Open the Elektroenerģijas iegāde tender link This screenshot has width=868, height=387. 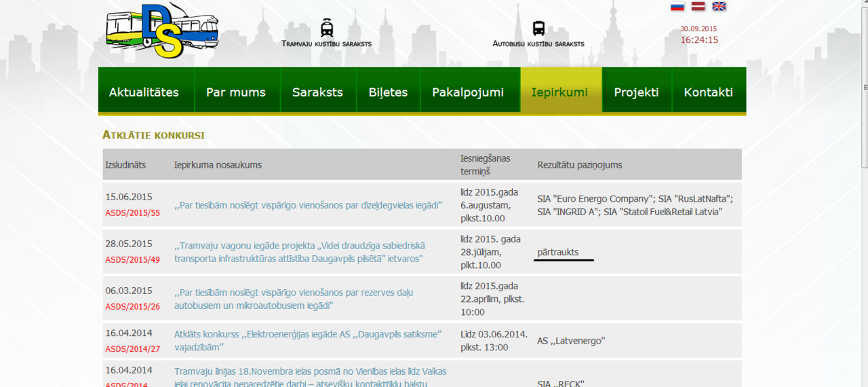[x=308, y=340]
